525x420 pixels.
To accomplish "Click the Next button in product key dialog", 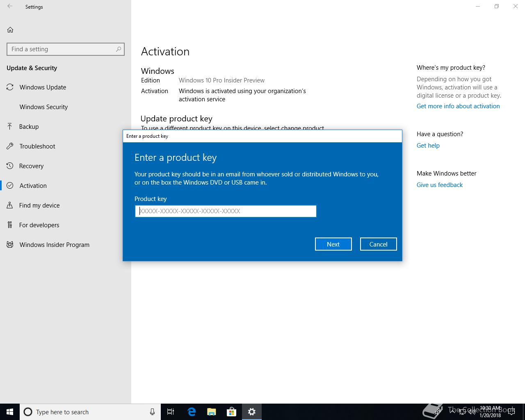I will (333, 244).
